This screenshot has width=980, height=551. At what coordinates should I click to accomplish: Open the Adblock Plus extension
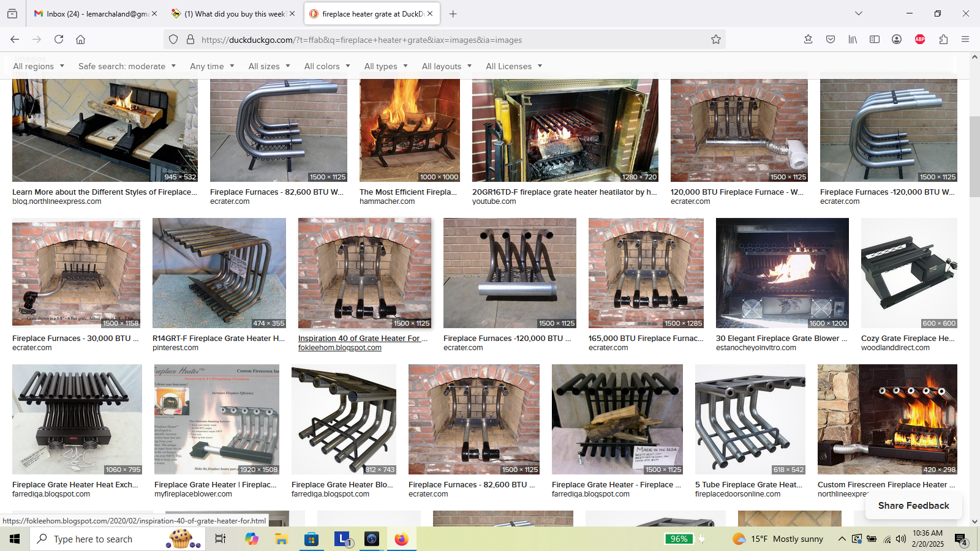point(919,39)
